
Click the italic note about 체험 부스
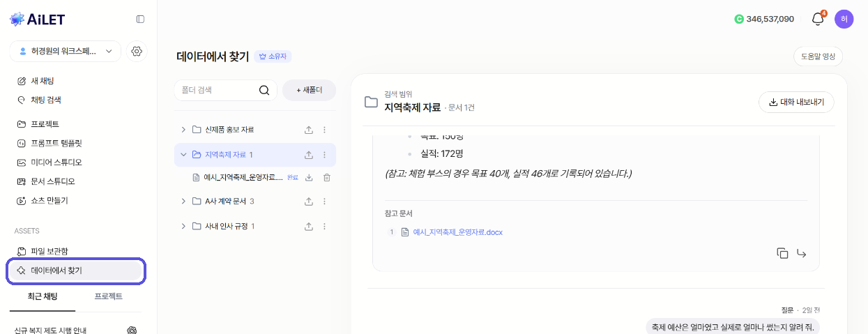point(508,173)
